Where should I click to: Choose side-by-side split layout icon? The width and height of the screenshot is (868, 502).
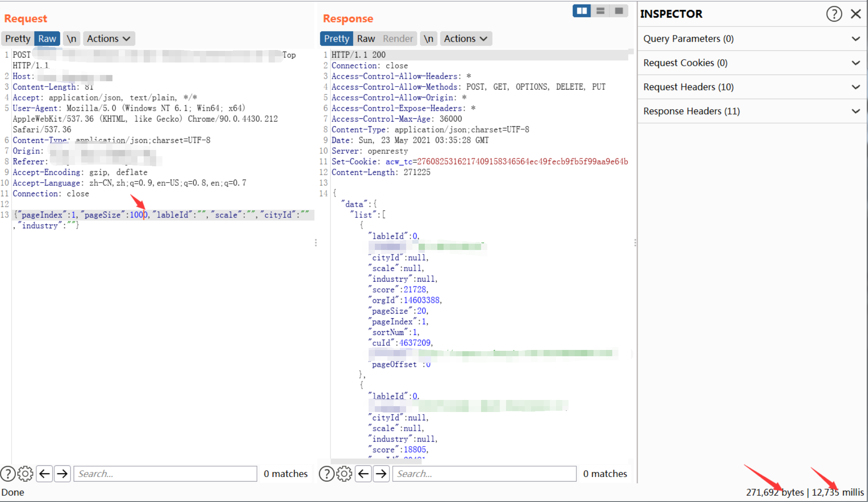point(581,11)
